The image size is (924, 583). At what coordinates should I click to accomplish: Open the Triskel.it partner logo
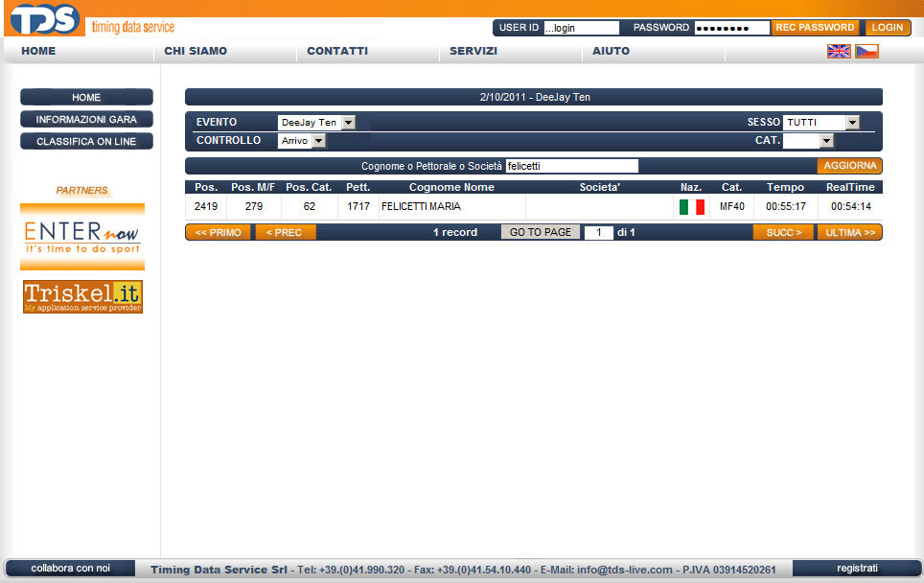pyautogui.click(x=82, y=296)
